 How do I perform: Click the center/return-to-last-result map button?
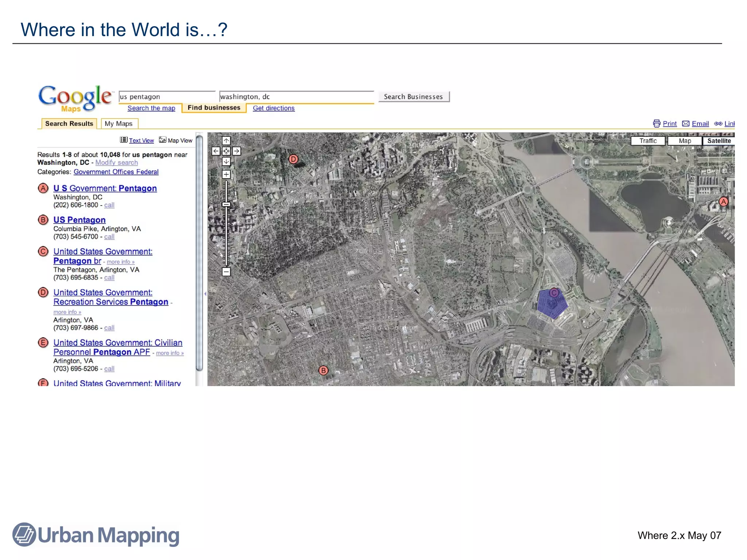tap(226, 151)
